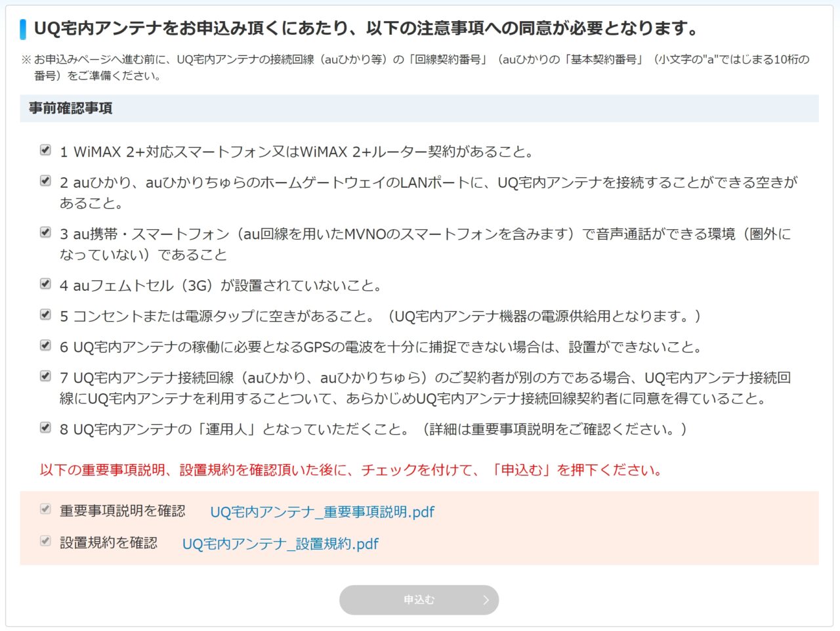
Task: Check the 重要事項説明を確認 checkbox
Action: pyautogui.click(x=45, y=510)
